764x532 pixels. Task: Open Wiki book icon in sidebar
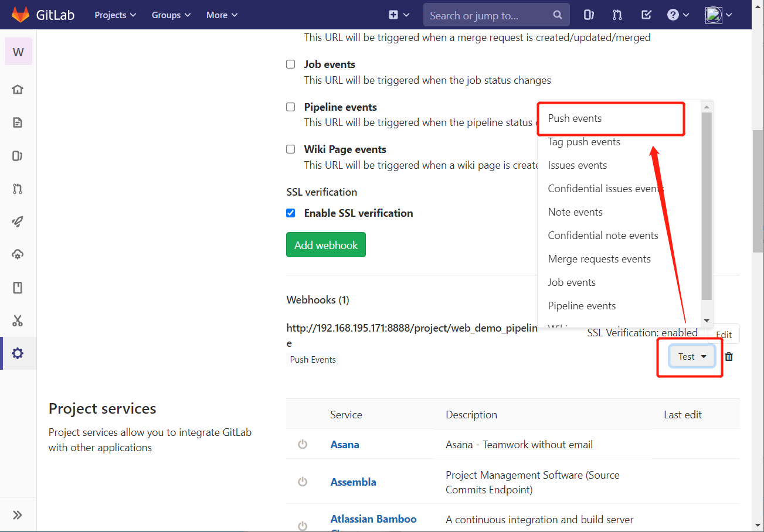[18, 288]
